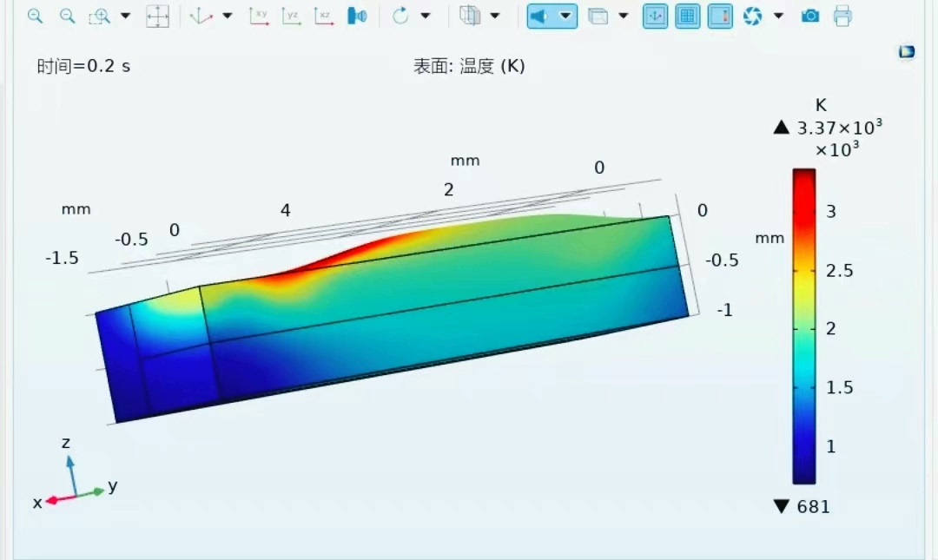Viewport: 938px width, 560px height.
Task: Open the rotate options dropdown arrow
Action: (426, 16)
